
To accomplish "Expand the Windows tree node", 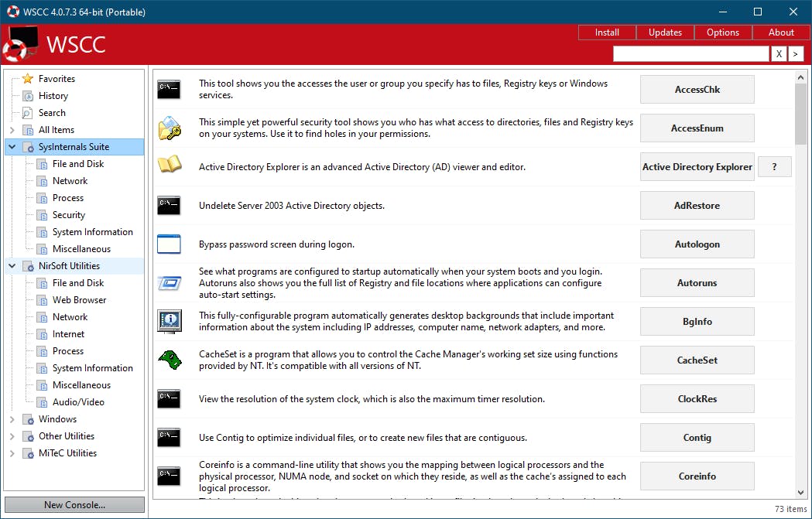I will [x=12, y=419].
